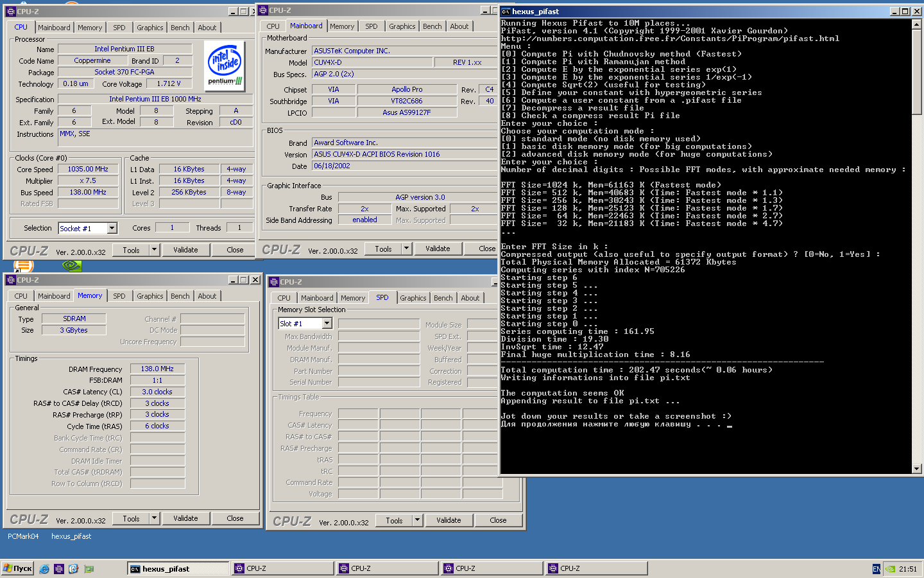Screen dimensions: 924x578
Task: Click the CUV4X-D model field
Action: tap(371, 62)
